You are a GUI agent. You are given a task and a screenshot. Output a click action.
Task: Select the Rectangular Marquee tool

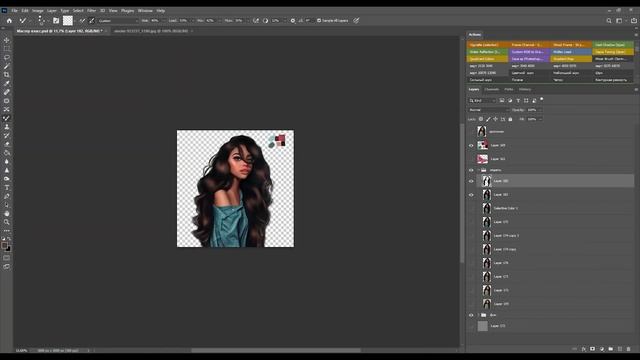pyautogui.click(x=7, y=49)
